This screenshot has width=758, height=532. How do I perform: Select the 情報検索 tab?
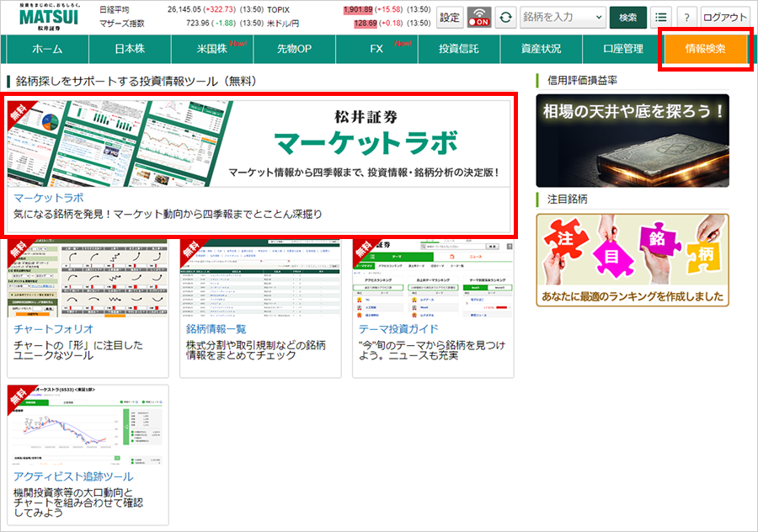click(705, 49)
